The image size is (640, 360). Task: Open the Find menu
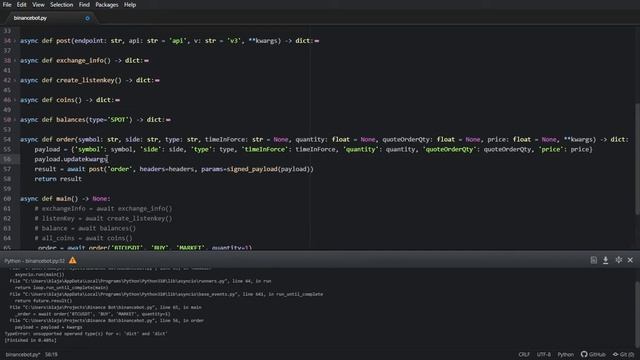(x=84, y=5)
